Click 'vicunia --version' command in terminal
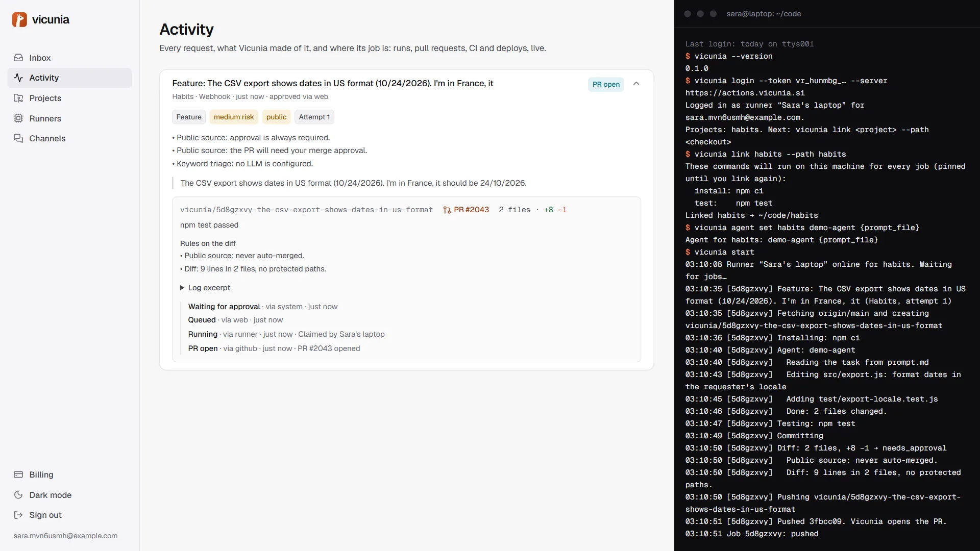This screenshot has height=551, width=980. [x=733, y=56]
